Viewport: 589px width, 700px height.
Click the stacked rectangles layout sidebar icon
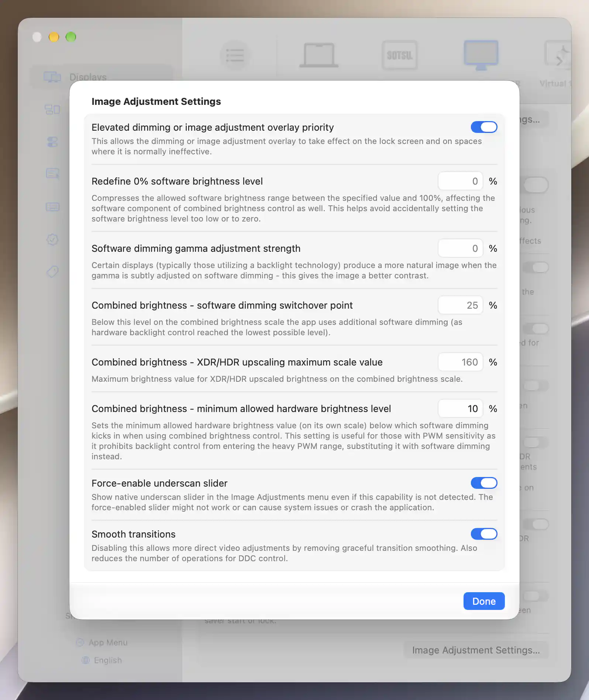(52, 109)
